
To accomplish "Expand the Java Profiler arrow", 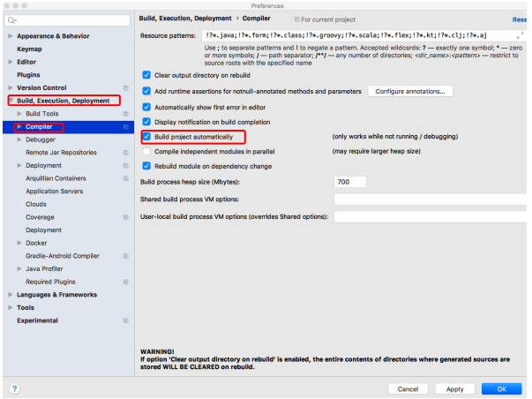I will tap(19, 268).
